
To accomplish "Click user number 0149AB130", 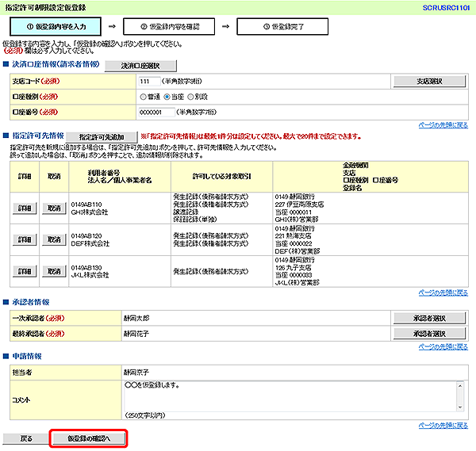I will (x=86, y=268).
